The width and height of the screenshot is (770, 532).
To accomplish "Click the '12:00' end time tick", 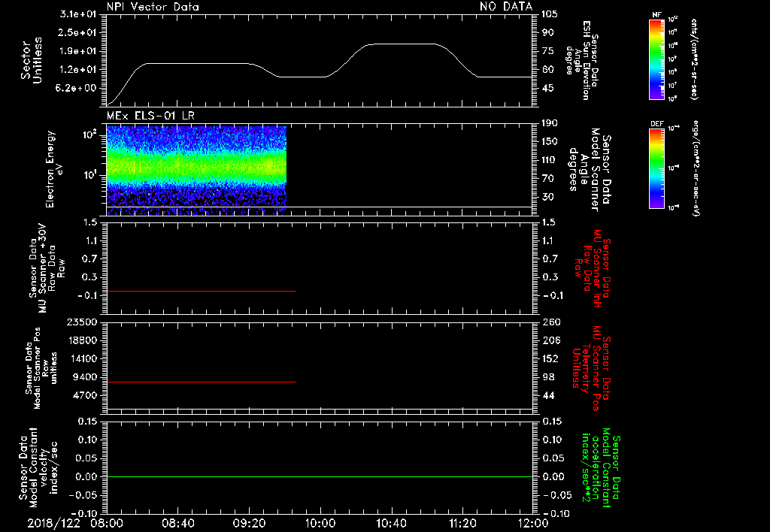I will (533, 523).
